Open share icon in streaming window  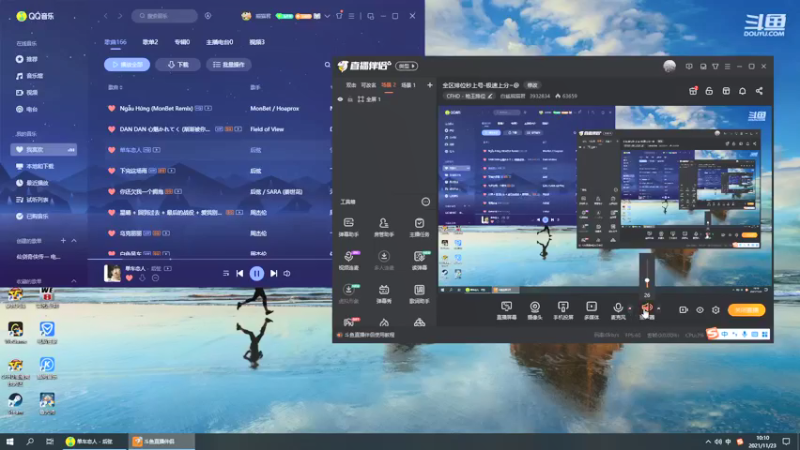point(759,91)
